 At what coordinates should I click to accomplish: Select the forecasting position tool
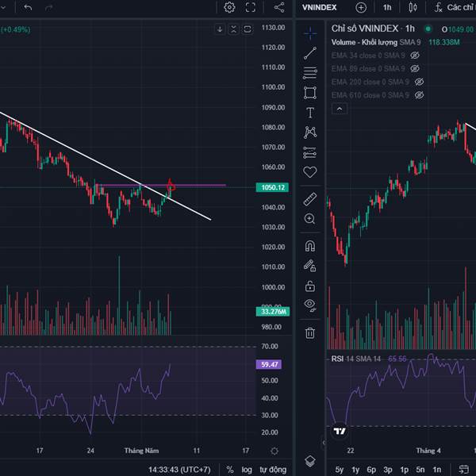click(x=310, y=152)
